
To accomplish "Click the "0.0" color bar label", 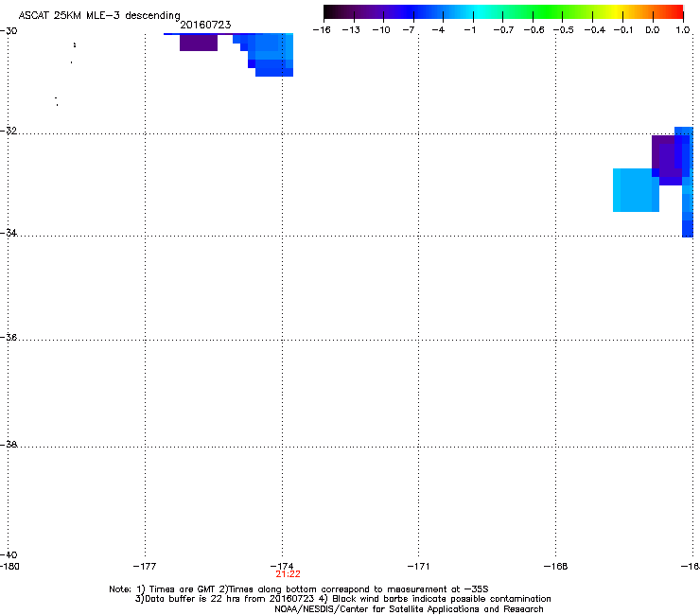I will (653, 30).
